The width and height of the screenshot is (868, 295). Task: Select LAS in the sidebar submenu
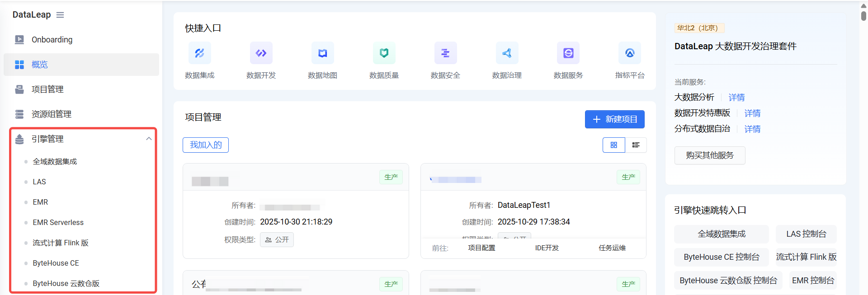click(39, 182)
